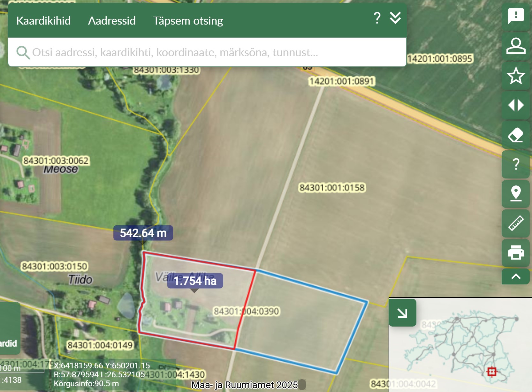Click the Tiido place name
Viewport: 532px width, 392px height.
[x=80, y=280]
